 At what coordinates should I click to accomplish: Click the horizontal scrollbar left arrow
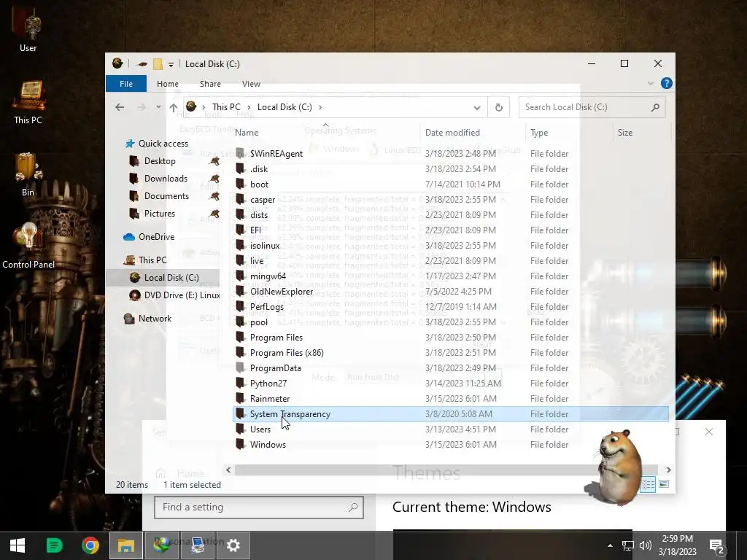228,470
